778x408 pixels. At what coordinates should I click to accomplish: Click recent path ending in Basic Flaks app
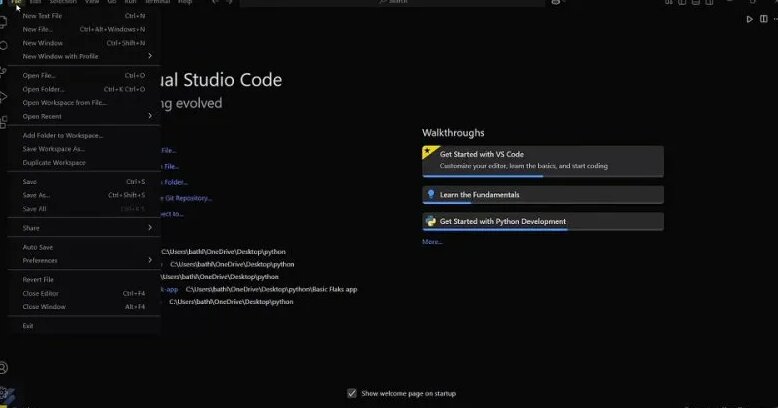coord(271,289)
